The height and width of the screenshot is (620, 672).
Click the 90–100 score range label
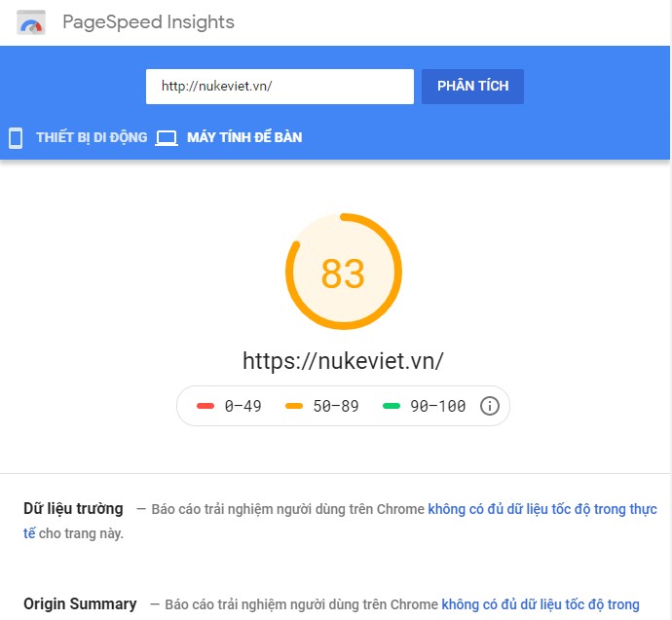click(x=438, y=406)
